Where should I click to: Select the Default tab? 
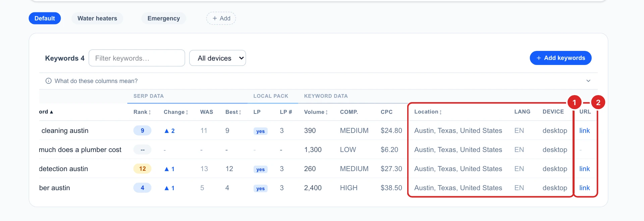(45, 18)
